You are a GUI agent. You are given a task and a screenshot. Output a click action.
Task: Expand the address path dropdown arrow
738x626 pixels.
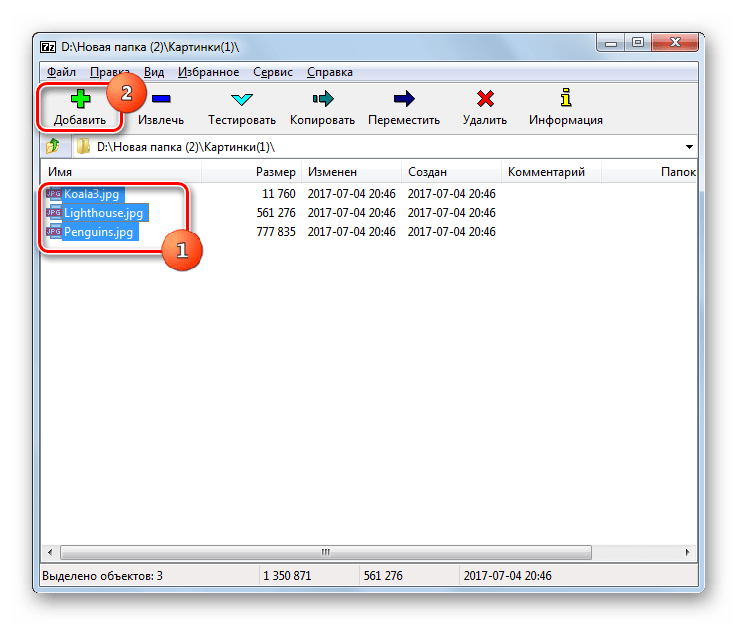click(x=689, y=147)
